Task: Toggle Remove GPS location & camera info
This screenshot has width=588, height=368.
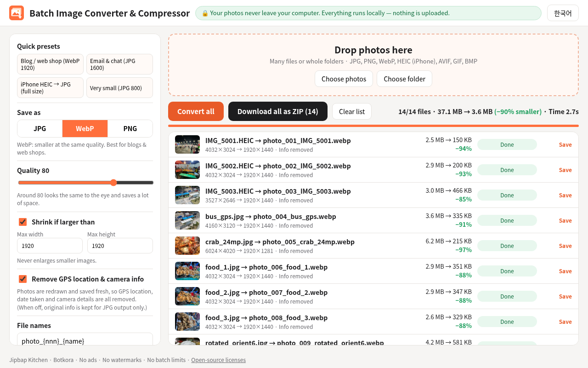Action: (x=23, y=279)
